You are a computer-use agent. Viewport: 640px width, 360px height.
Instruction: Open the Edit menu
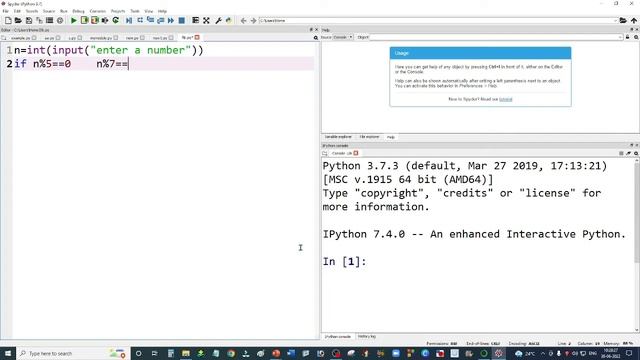point(17,11)
